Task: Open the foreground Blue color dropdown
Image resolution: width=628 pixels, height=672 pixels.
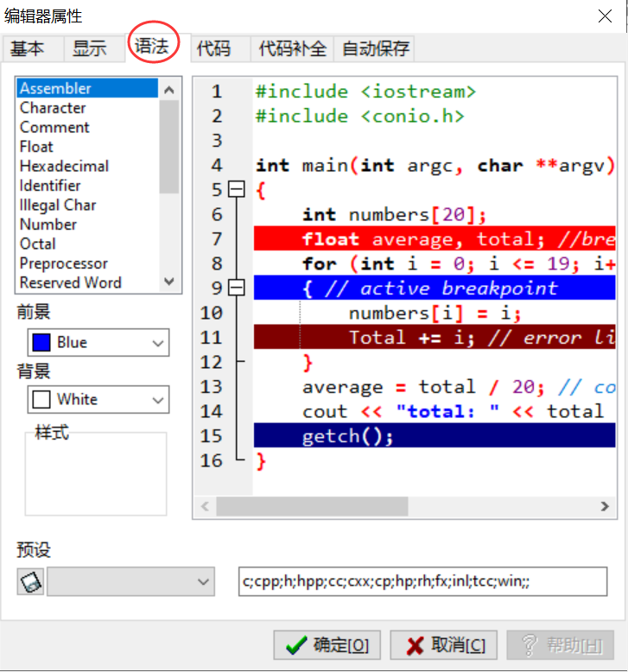Action: click(x=98, y=342)
